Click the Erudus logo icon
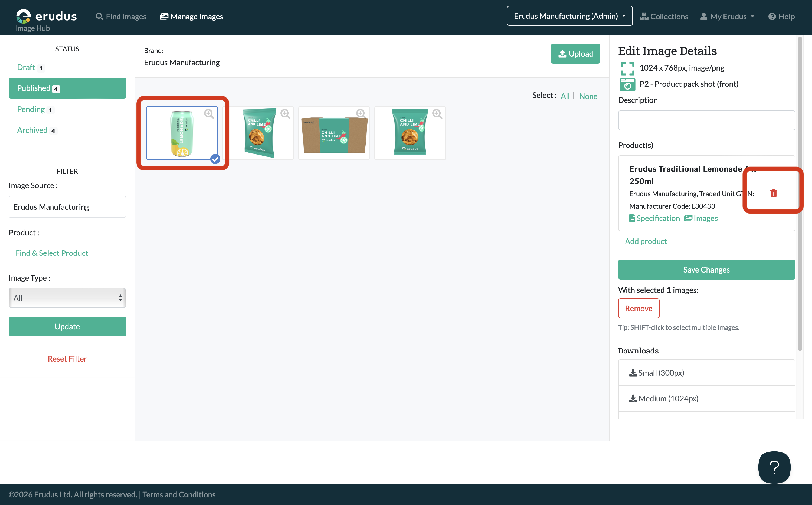This screenshot has width=812, height=505. [x=24, y=16]
